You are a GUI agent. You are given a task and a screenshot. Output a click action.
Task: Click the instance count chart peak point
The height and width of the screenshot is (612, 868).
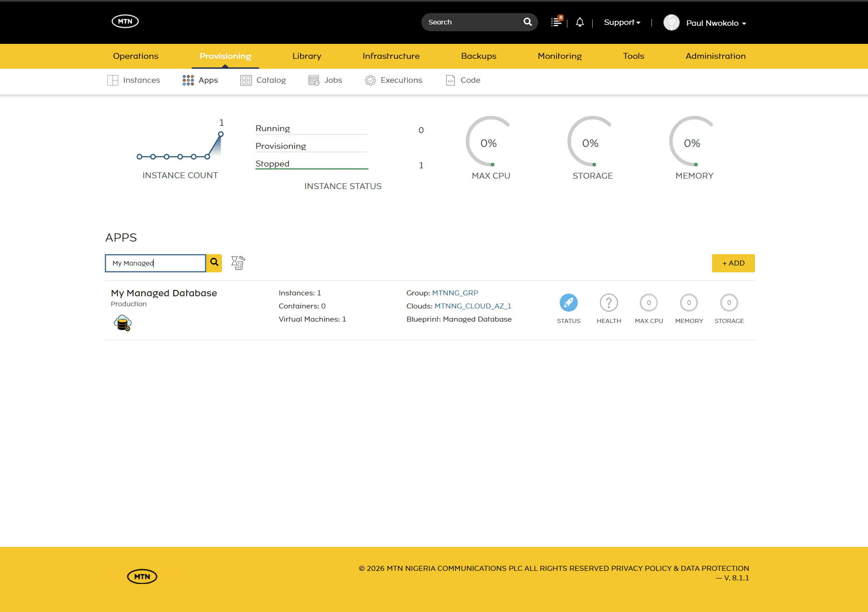221,134
